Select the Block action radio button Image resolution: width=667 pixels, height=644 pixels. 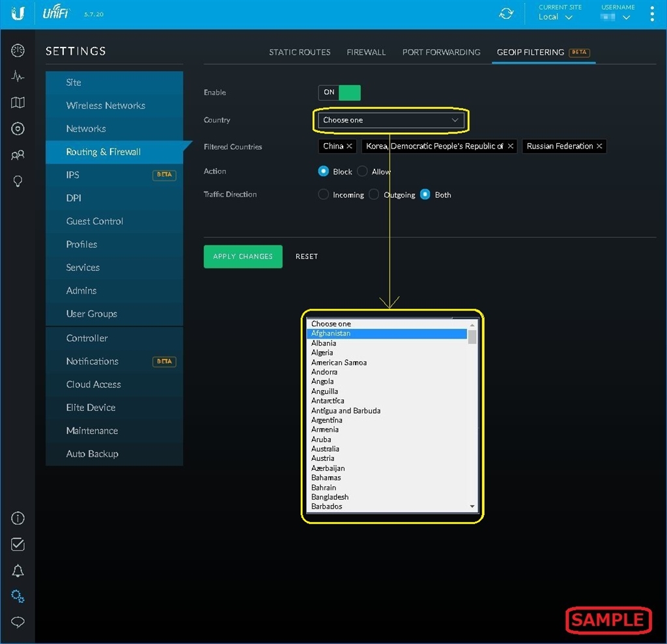323,171
